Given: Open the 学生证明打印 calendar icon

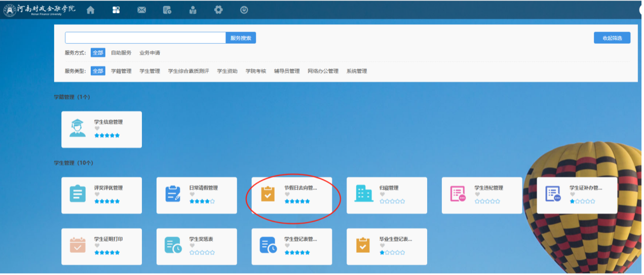Looking at the screenshot, I should click(78, 245).
